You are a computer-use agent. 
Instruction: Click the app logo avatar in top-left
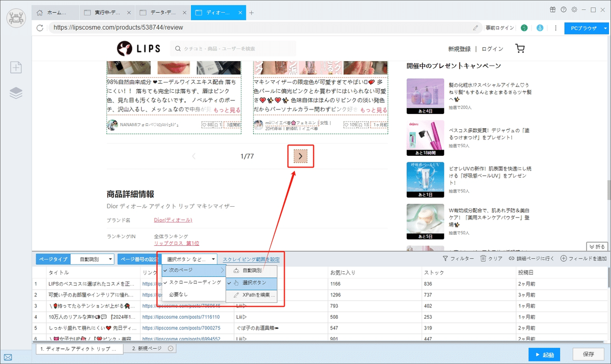[15, 19]
